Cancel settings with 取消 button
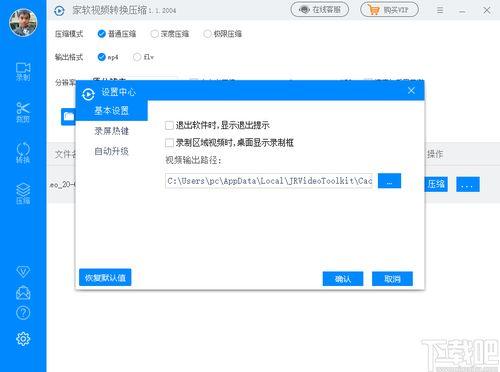The width and height of the screenshot is (500, 372). [x=392, y=279]
